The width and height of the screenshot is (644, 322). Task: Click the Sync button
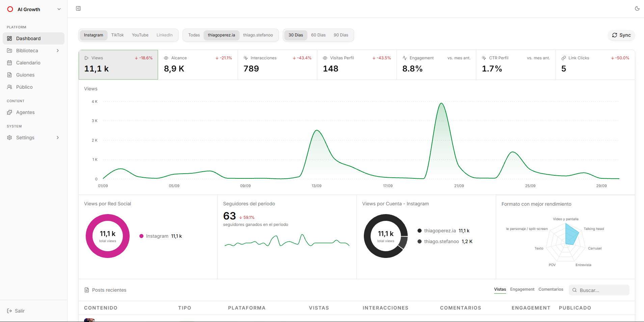[x=621, y=35]
